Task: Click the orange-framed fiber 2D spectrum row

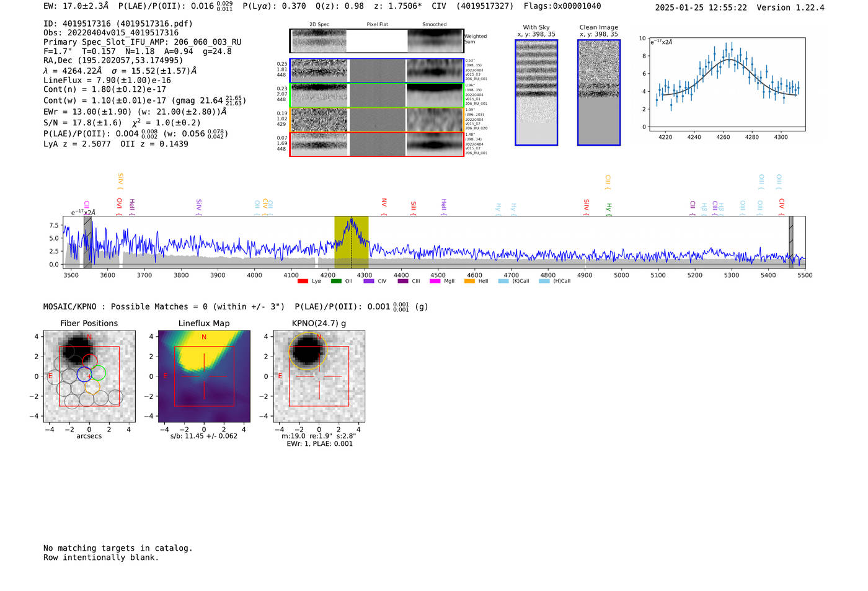Action: pos(377,120)
